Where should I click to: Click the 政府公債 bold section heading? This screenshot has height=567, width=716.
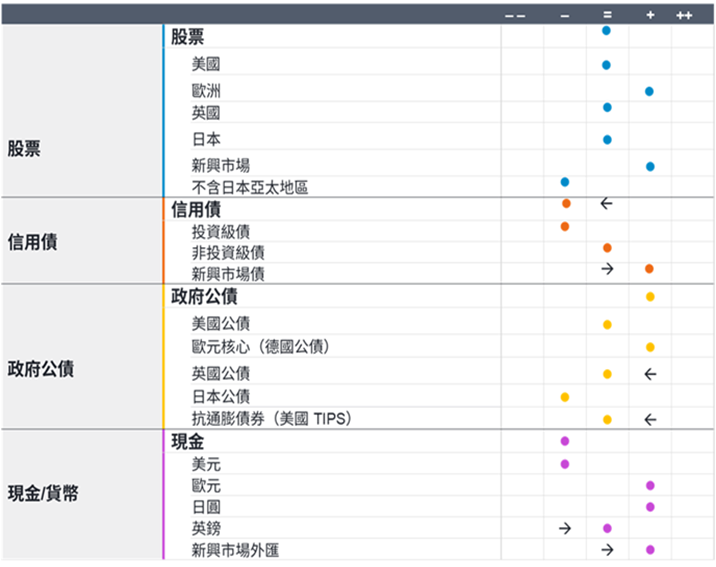tap(204, 296)
